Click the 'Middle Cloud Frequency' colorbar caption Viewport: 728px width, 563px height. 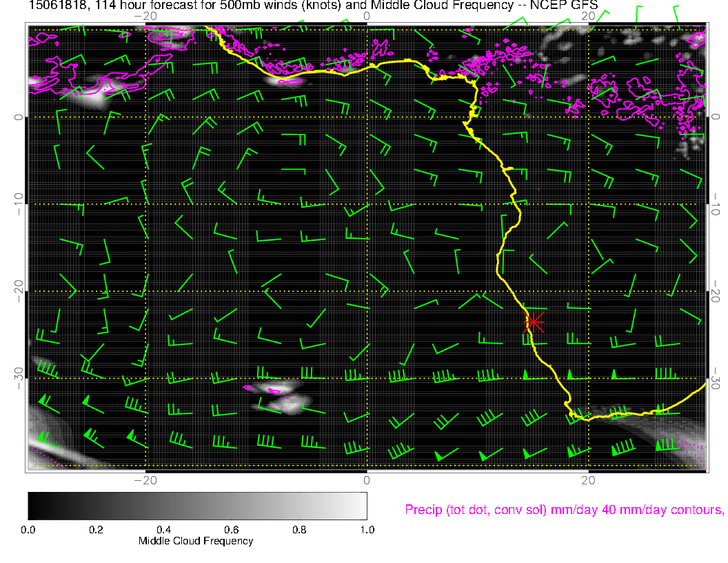tap(196, 541)
